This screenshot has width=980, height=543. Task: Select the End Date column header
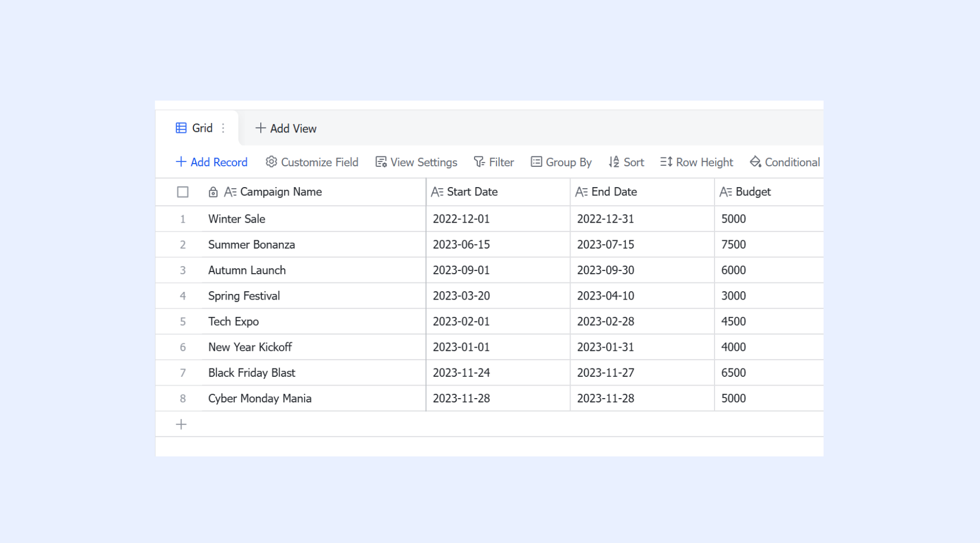point(643,192)
